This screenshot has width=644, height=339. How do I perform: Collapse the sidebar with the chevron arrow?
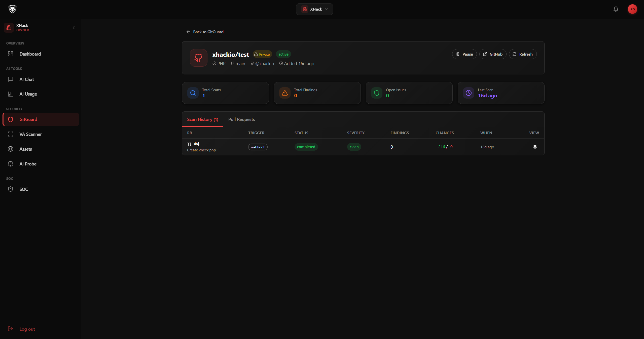[74, 28]
